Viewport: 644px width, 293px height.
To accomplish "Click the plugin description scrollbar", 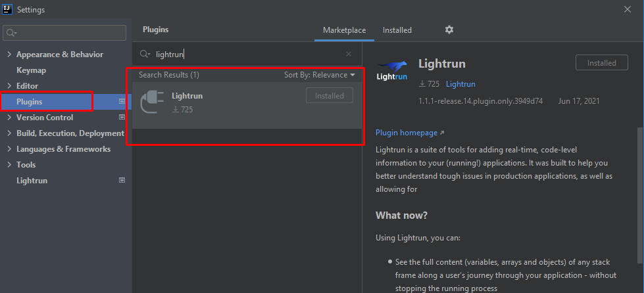I will click(640, 195).
